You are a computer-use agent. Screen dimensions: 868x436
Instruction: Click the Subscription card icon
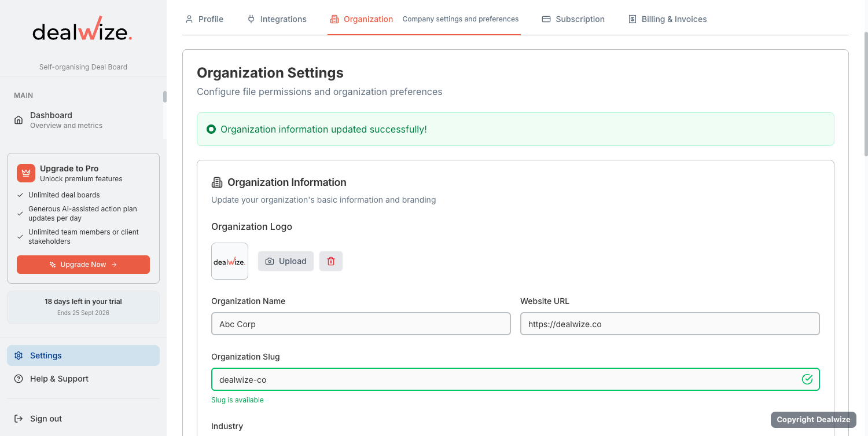(546, 19)
